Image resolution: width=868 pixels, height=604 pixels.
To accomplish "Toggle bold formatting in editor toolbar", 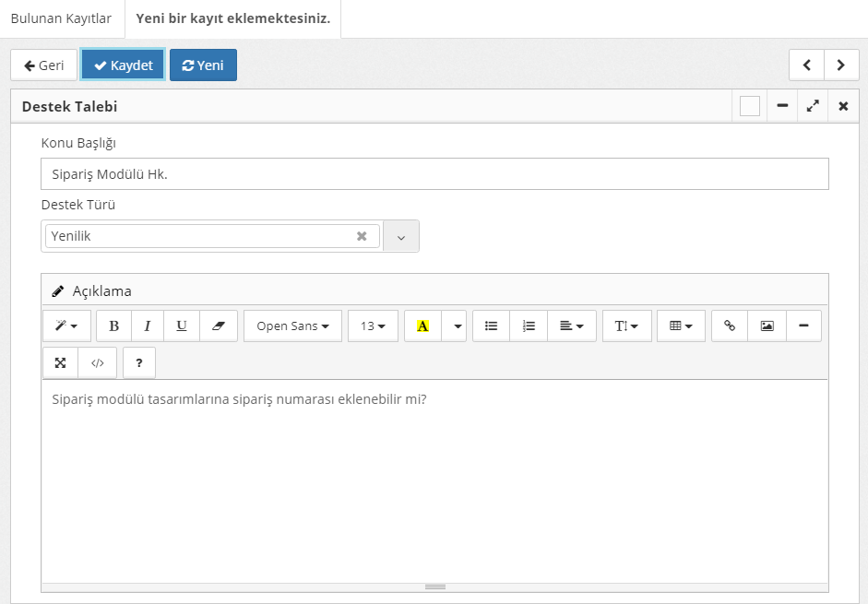I will [x=114, y=326].
